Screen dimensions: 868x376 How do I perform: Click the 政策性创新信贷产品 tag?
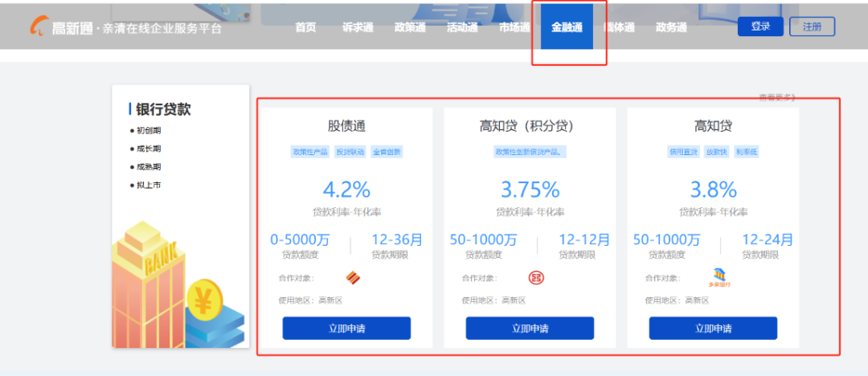[530, 152]
